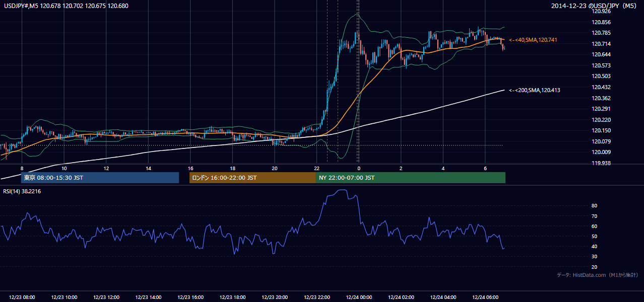Click the HistData.com data source credit
The image size is (644, 302).
click(598, 275)
